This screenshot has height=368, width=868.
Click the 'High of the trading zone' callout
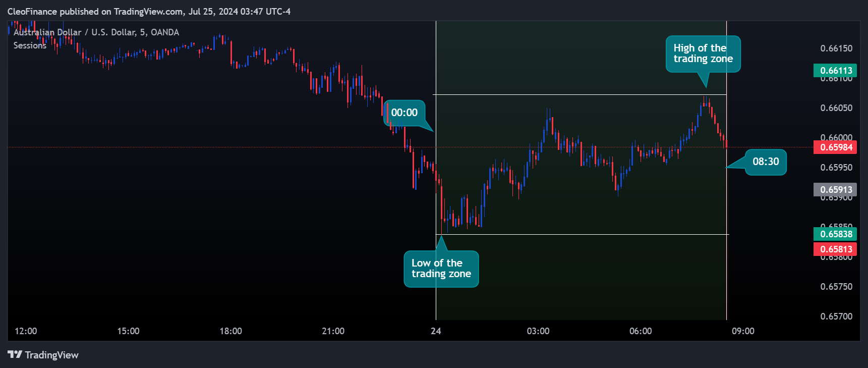tap(703, 54)
